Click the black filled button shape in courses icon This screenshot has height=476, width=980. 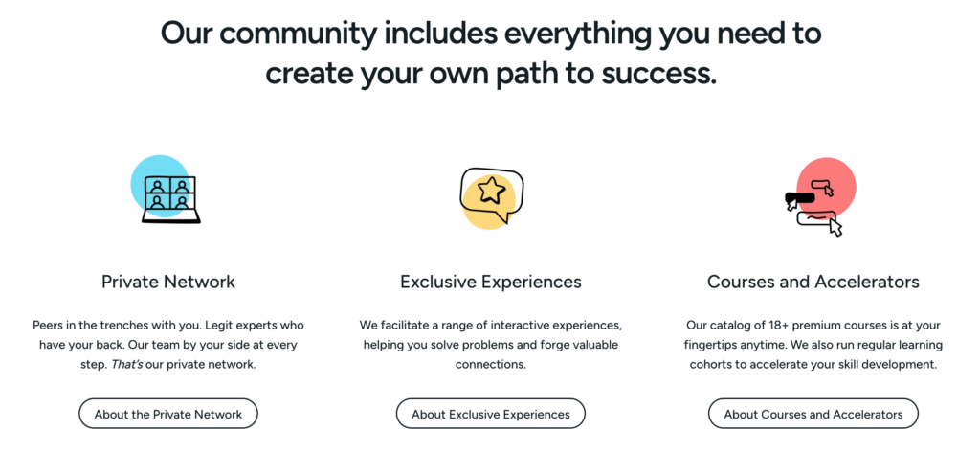(x=799, y=197)
